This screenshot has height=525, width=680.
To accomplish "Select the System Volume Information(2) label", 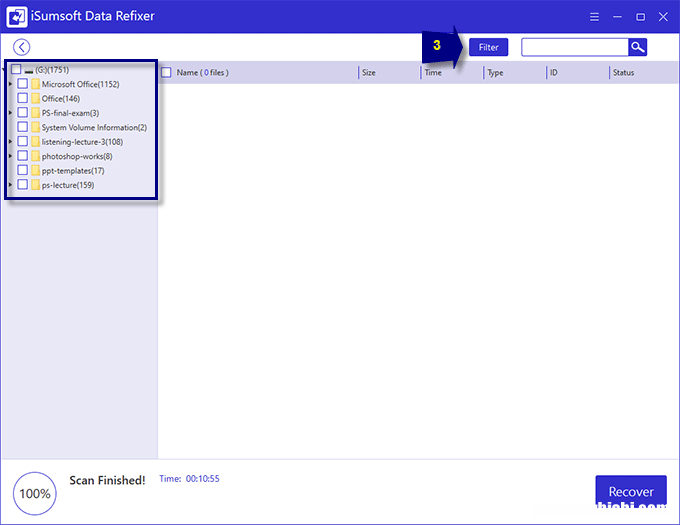I will pyautogui.click(x=94, y=127).
